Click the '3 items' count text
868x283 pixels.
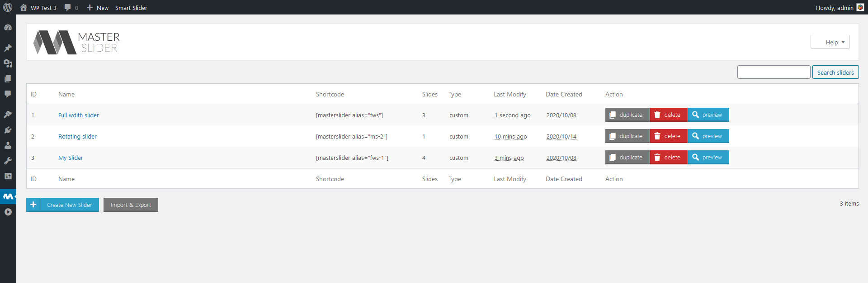(x=849, y=203)
